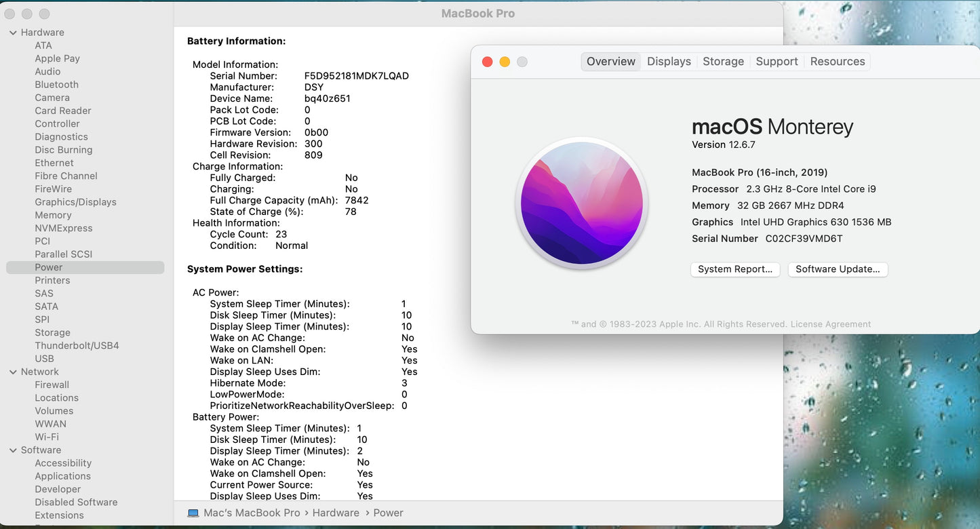Open the License Agreement link

830,324
